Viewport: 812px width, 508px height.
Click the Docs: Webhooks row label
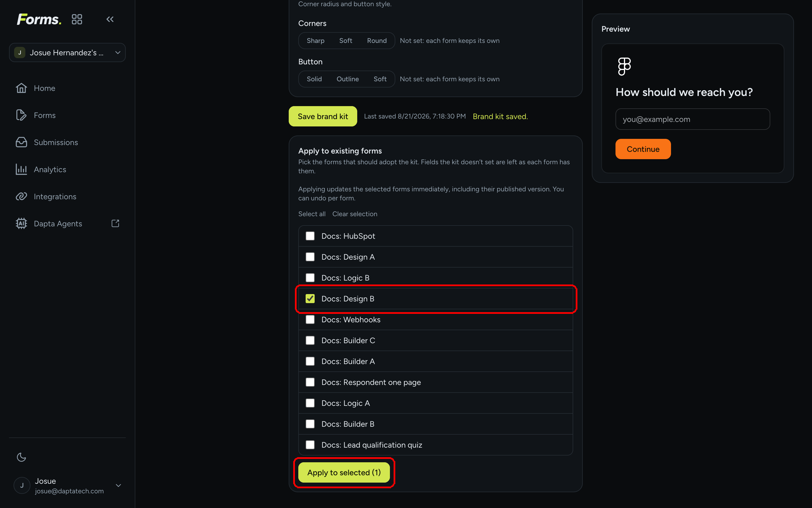pos(351,319)
